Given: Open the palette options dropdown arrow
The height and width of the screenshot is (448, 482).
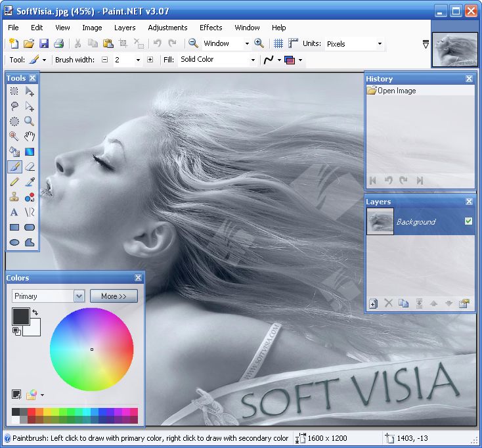Looking at the screenshot, I should click(x=42, y=395).
